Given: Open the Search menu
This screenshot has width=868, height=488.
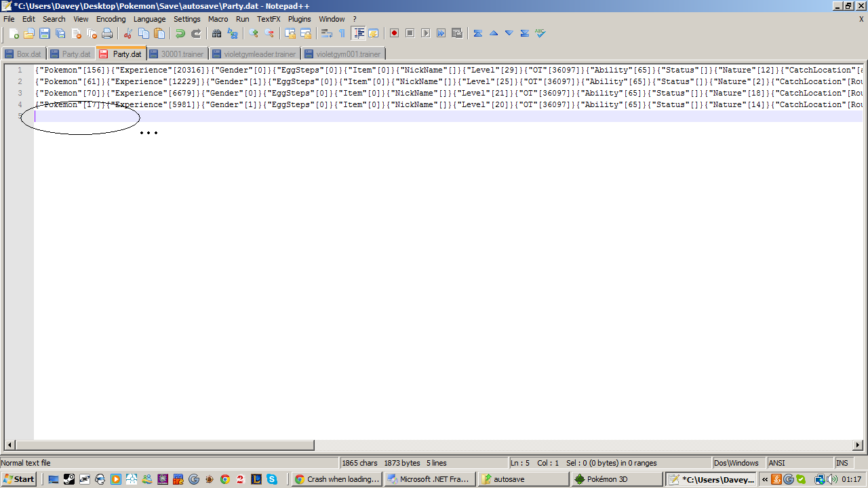Looking at the screenshot, I should pyautogui.click(x=54, y=19).
